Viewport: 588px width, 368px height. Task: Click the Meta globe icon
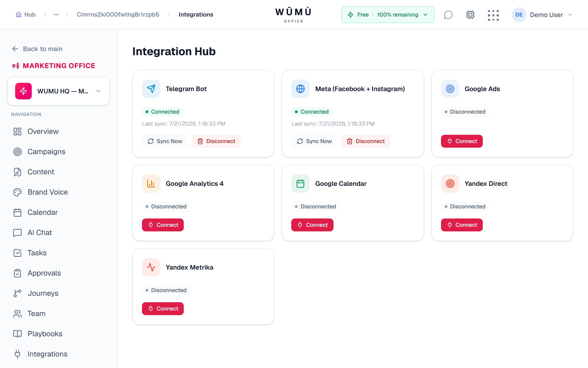tap(300, 89)
